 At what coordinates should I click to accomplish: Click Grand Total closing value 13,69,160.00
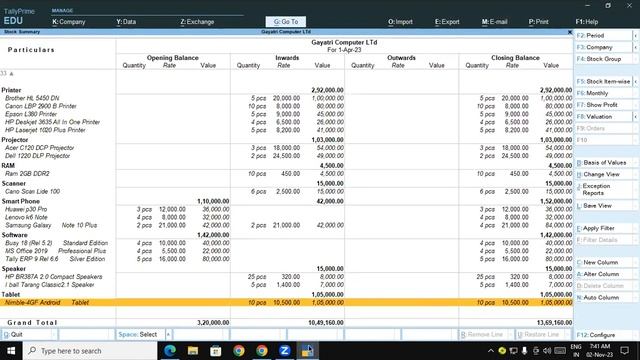point(554,322)
